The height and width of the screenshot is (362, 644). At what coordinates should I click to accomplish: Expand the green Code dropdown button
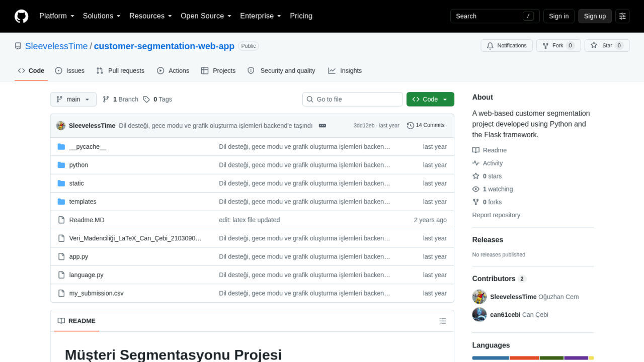coord(430,99)
